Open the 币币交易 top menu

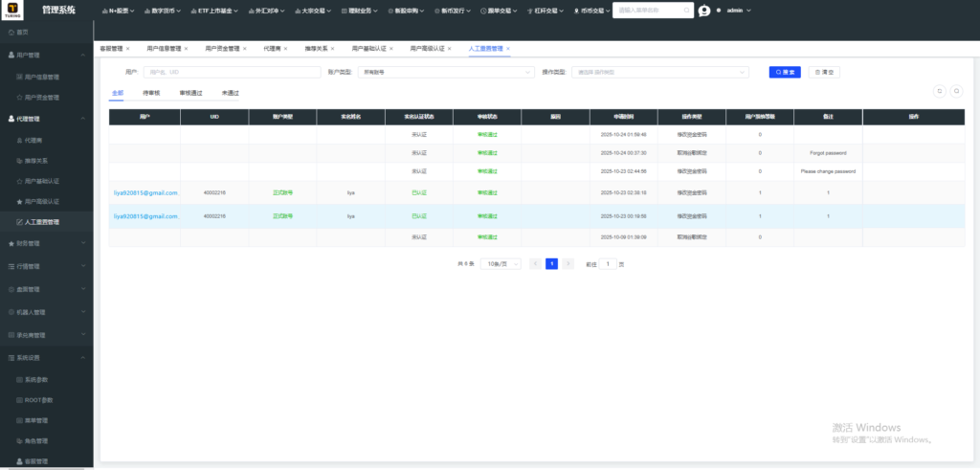(591, 11)
